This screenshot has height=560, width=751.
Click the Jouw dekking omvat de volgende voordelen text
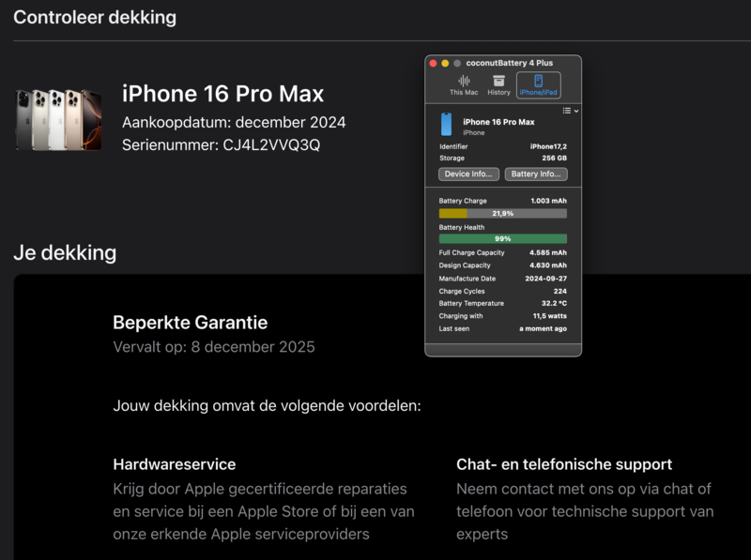267,406
